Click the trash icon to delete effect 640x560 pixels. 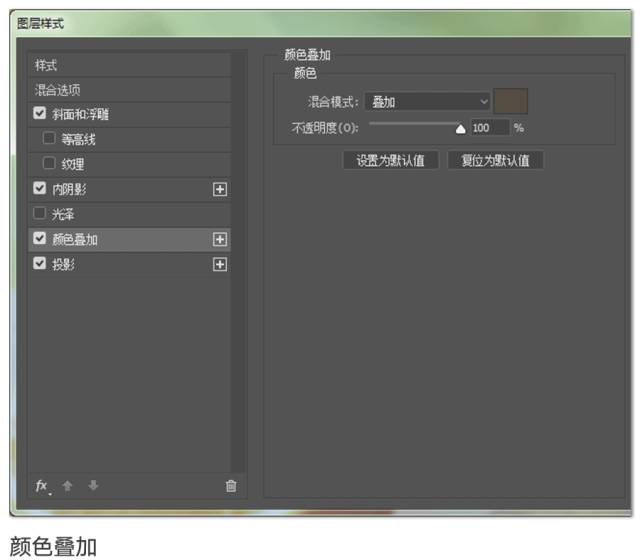[x=231, y=486]
